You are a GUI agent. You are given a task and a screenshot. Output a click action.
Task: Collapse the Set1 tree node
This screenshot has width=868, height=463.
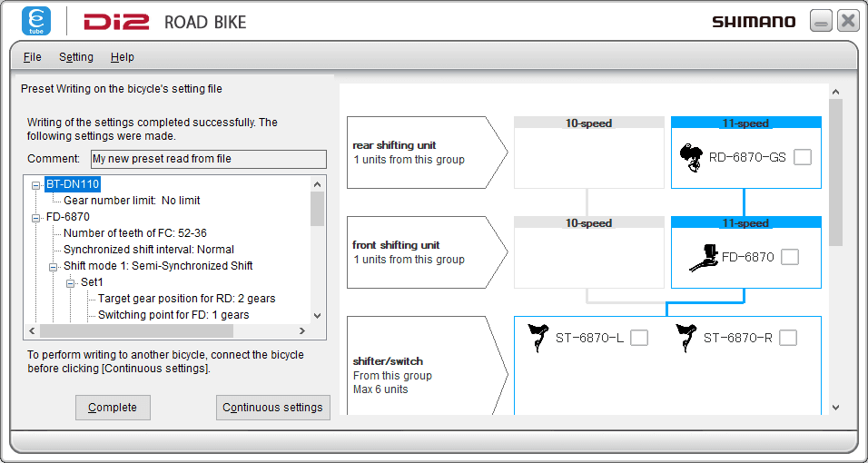tap(70, 283)
